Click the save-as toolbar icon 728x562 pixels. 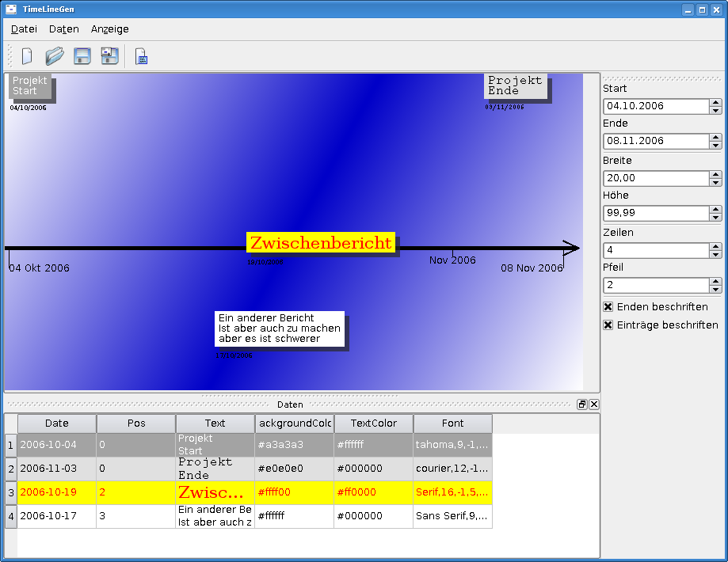point(109,56)
